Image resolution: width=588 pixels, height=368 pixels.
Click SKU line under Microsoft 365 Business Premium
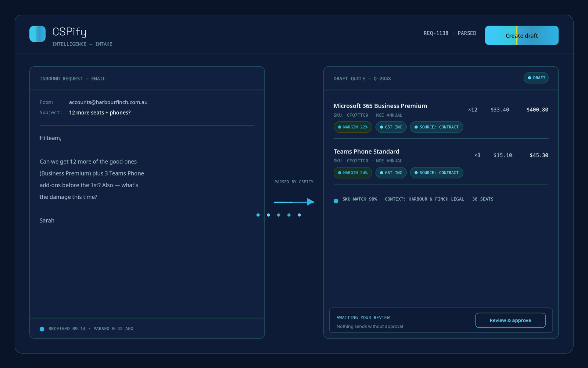tap(368, 115)
